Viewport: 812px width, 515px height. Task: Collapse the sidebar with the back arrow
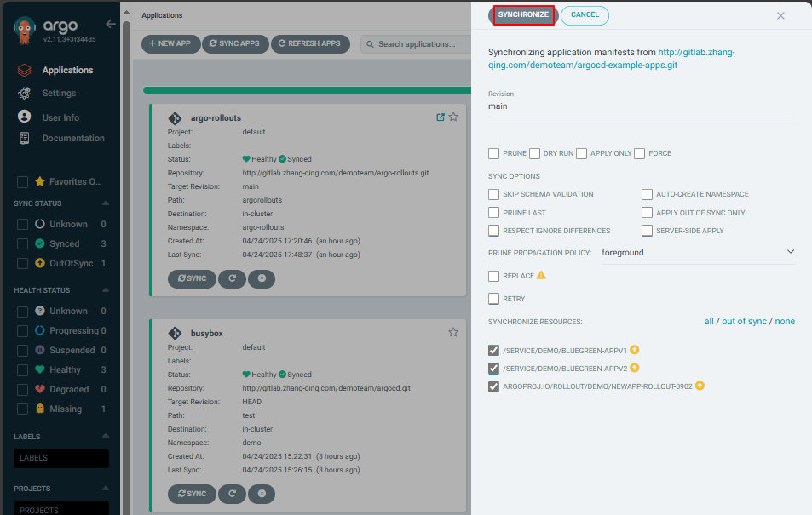[110, 24]
